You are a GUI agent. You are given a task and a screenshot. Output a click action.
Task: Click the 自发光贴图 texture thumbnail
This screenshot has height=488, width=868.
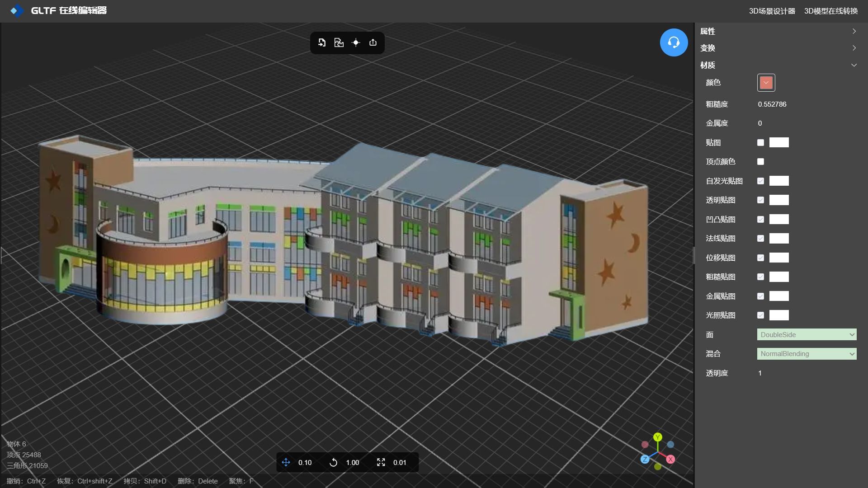(x=779, y=181)
